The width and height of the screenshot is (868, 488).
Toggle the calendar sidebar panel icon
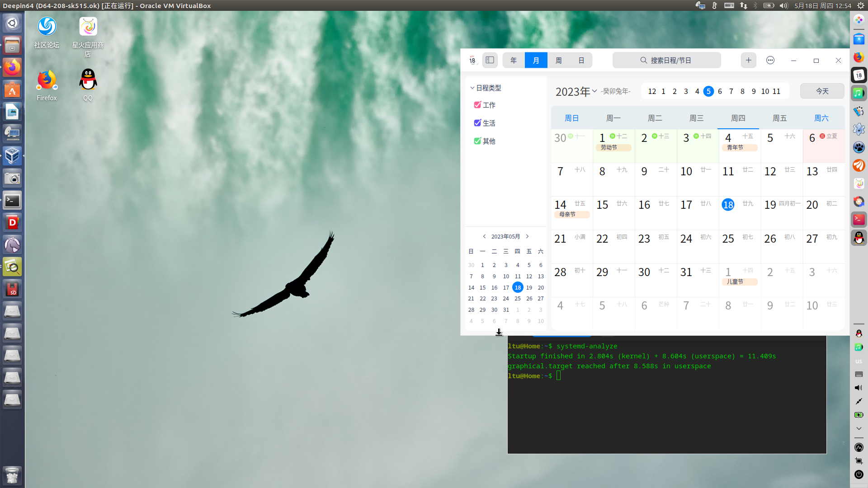point(490,60)
